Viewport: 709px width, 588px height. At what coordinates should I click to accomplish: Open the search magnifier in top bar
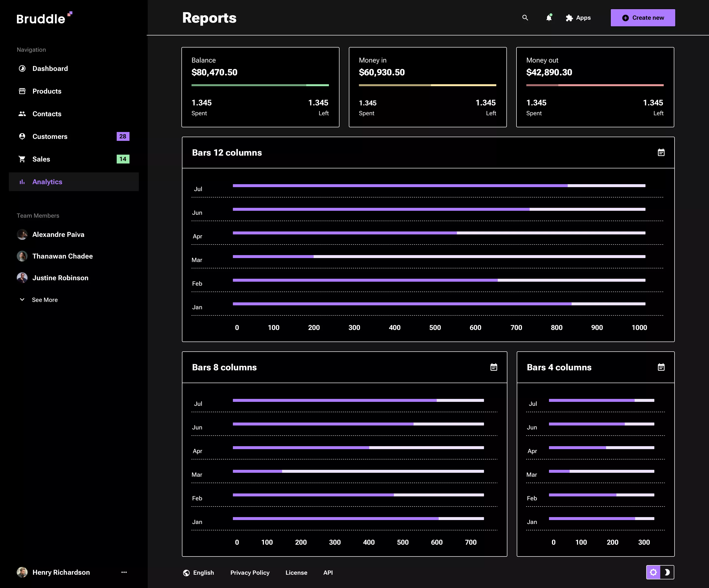click(x=525, y=17)
